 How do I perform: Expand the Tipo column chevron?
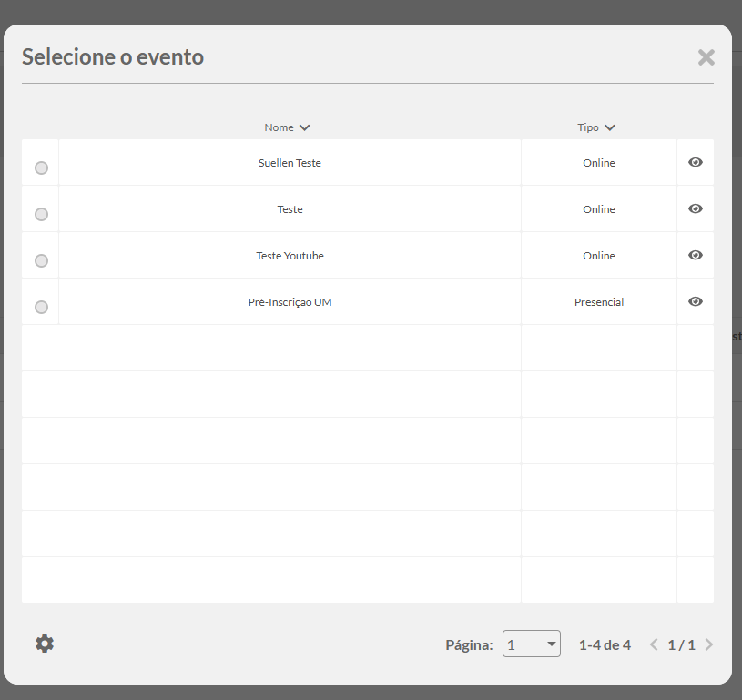tap(610, 127)
